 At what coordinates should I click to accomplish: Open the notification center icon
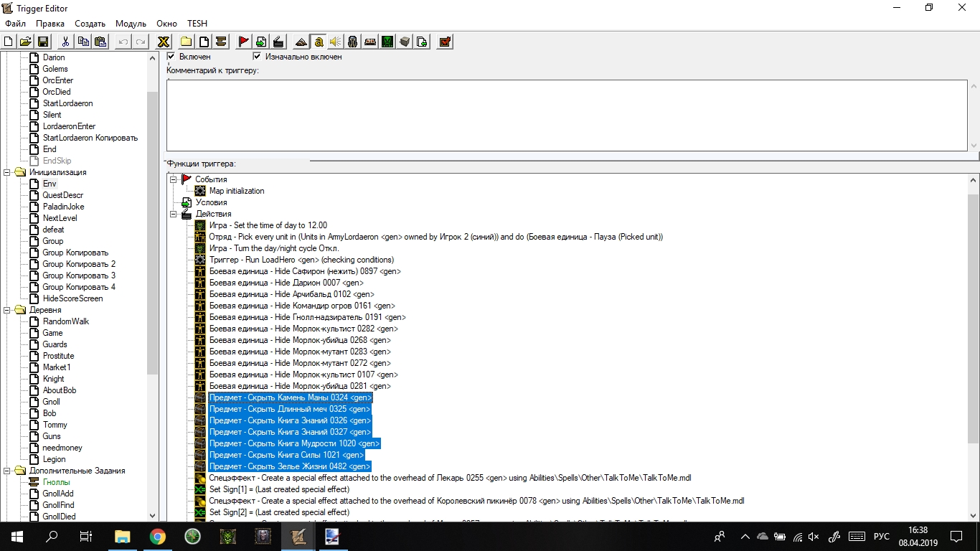click(956, 537)
